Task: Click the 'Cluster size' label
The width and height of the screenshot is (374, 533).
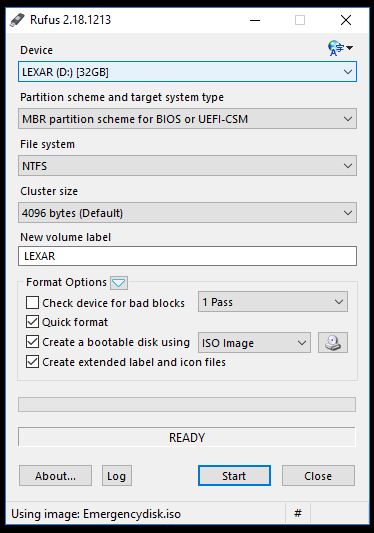Action: click(49, 191)
